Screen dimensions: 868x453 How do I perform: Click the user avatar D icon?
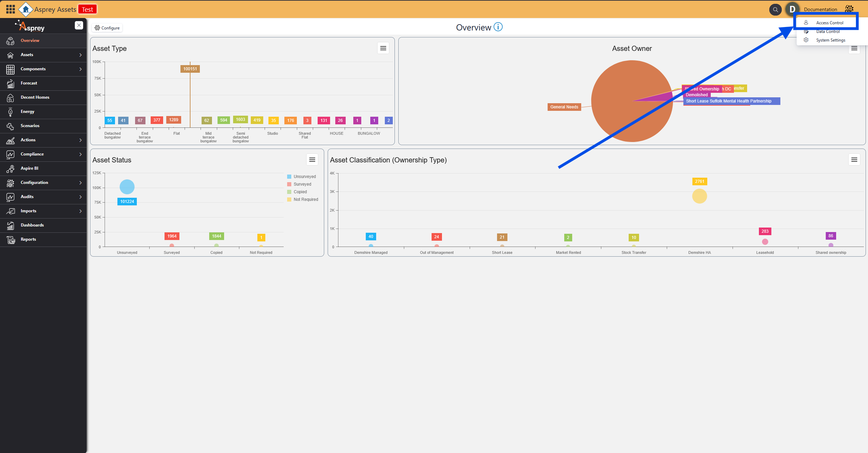pyautogui.click(x=792, y=9)
